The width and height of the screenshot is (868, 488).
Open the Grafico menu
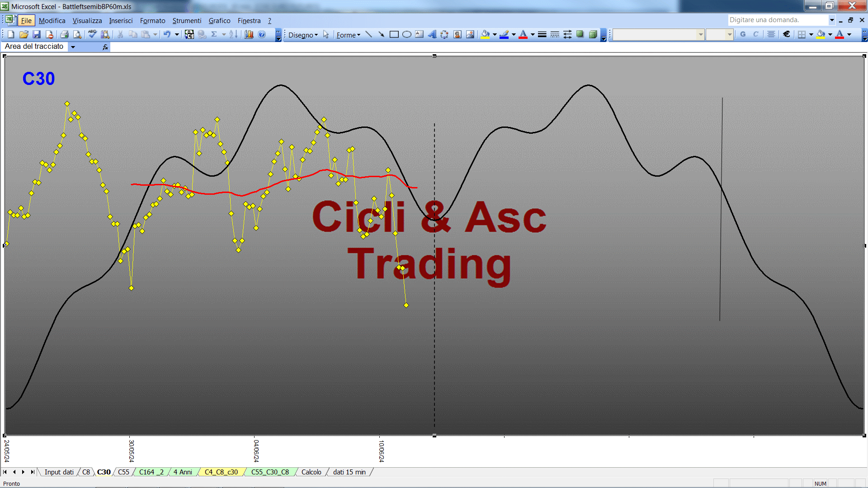(219, 21)
